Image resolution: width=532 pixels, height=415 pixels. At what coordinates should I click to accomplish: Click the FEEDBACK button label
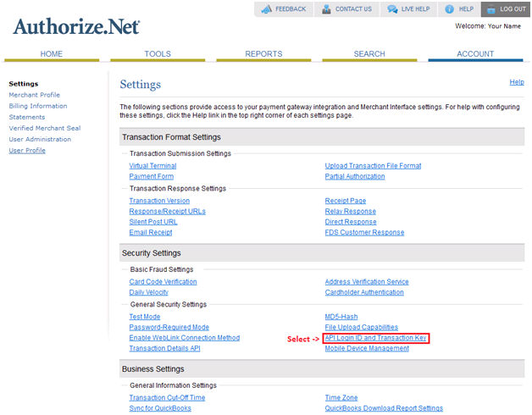[291, 9]
